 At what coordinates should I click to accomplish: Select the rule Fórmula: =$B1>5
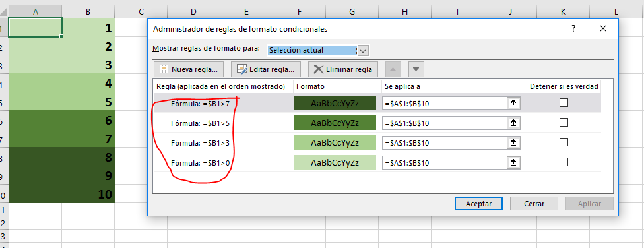(x=377, y=123)
